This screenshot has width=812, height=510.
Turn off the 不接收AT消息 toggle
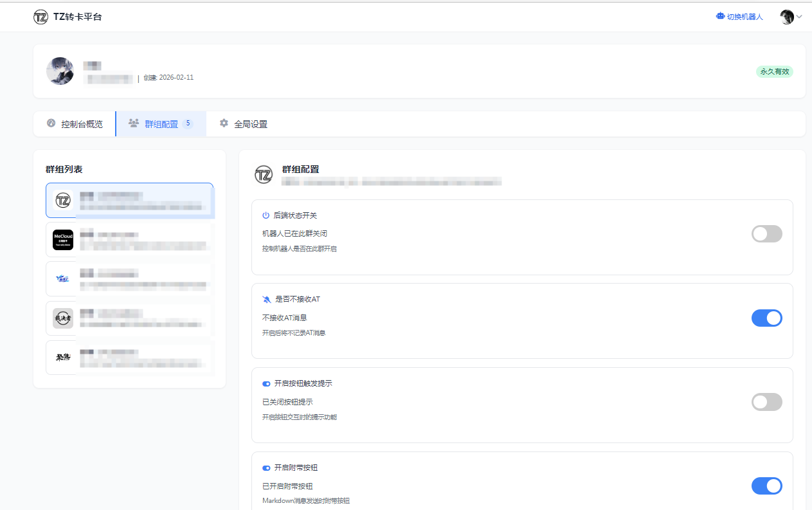[x=766, y=318]
